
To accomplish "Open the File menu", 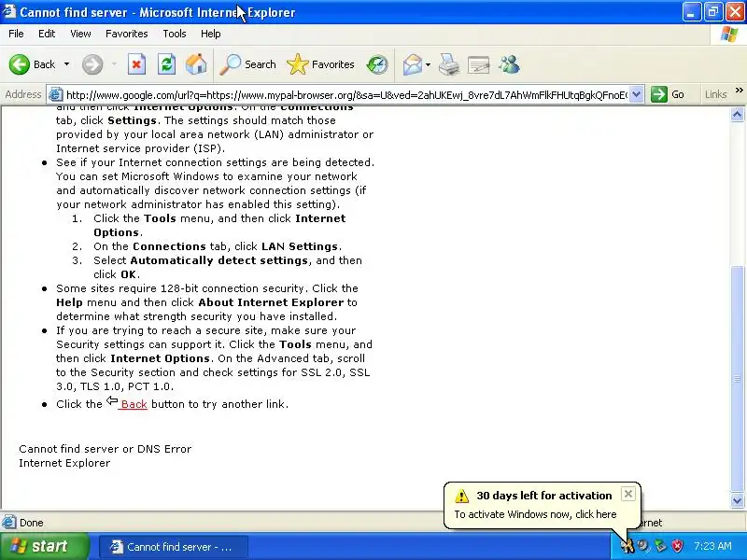I will pyautogui.click(x=16, y=34).
